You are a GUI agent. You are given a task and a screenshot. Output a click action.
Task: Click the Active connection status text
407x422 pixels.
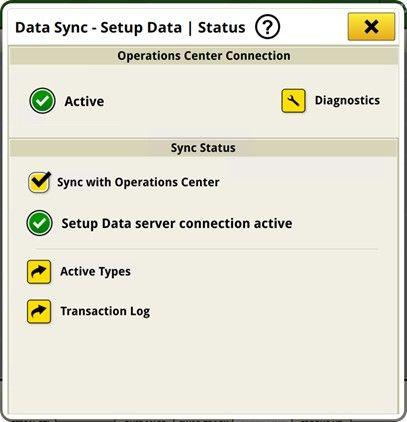[84, 101]
